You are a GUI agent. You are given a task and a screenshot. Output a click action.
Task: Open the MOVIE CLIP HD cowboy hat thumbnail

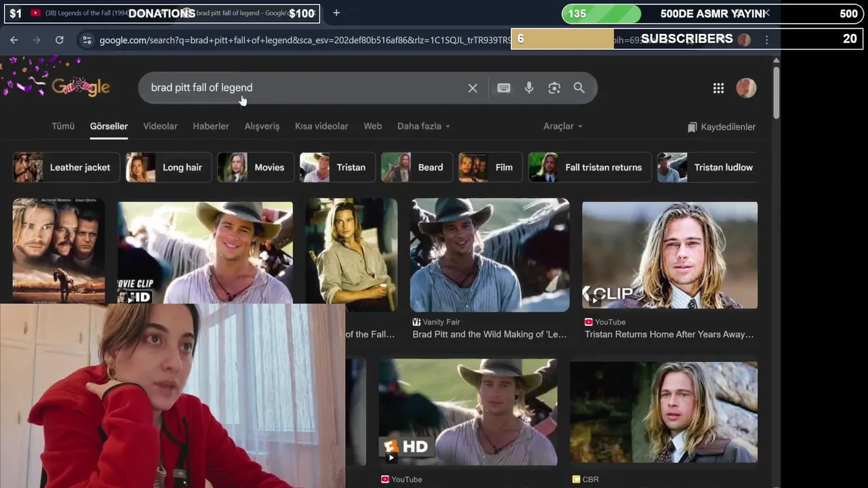point(205,252)
